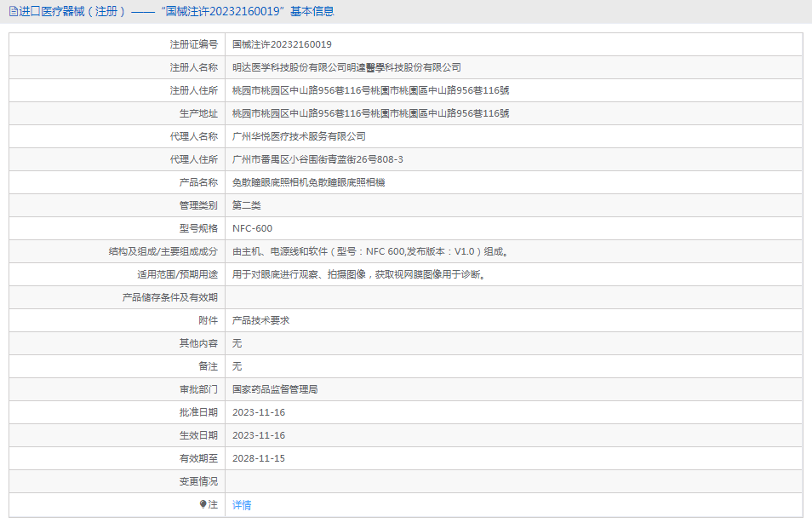Click the 附件 label

click(x=209, y=320)
